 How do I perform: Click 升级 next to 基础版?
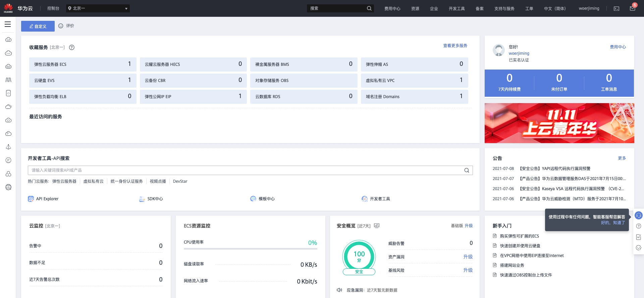pyautogui.click(x=469, y=226)
